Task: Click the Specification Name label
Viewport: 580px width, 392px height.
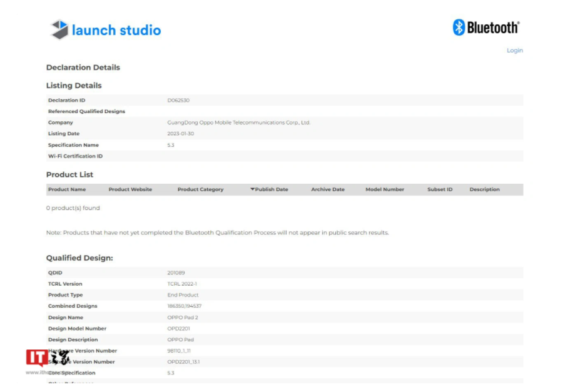Action: tap(73, 145)
